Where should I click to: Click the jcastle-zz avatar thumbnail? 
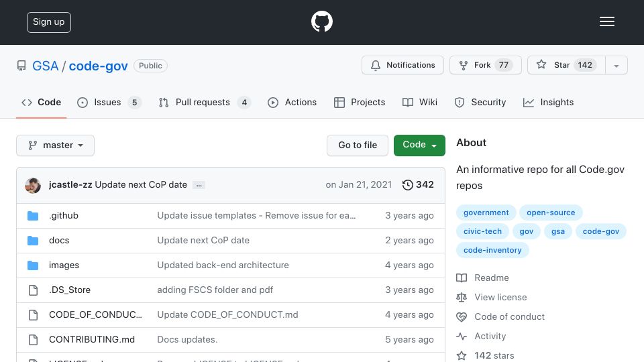(33, 186)
